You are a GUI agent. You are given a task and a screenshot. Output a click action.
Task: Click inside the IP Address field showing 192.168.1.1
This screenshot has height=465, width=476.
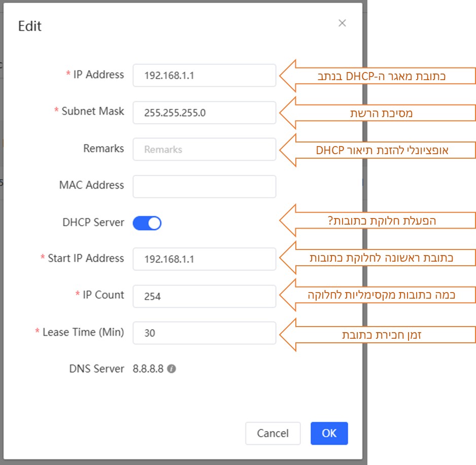(x=204, y=75)
